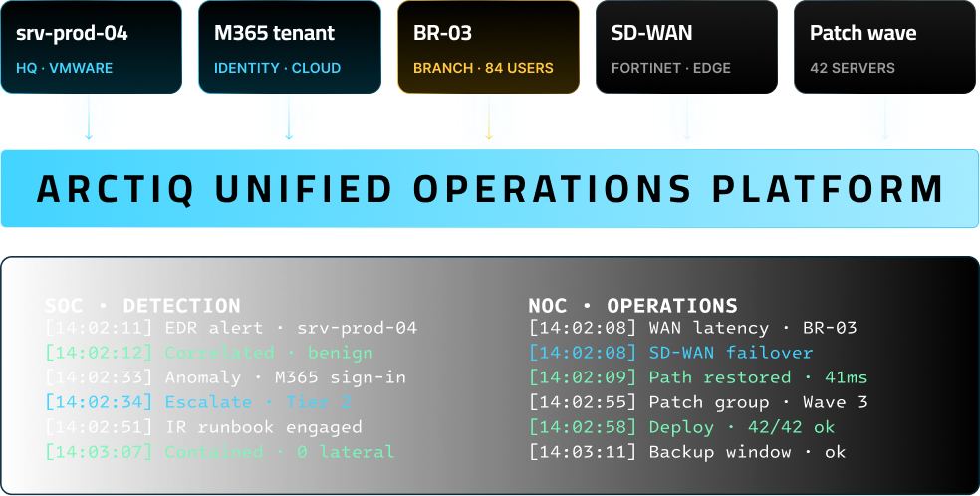Select the 'Backup window · ok' log line
Image resolution: width=980 pixels, height=496 pixels.
pyautogui.click(x=687, y=451)
